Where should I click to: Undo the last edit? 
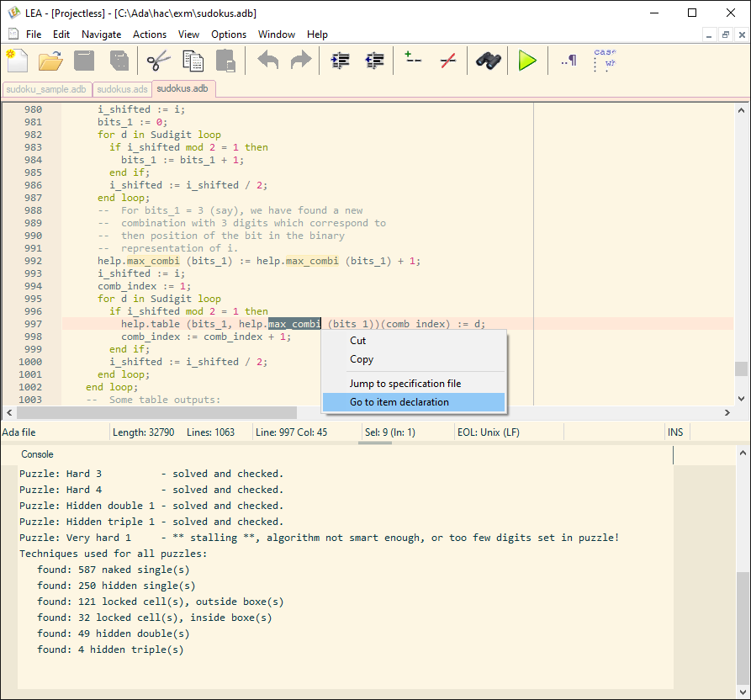tap(267, 60)
